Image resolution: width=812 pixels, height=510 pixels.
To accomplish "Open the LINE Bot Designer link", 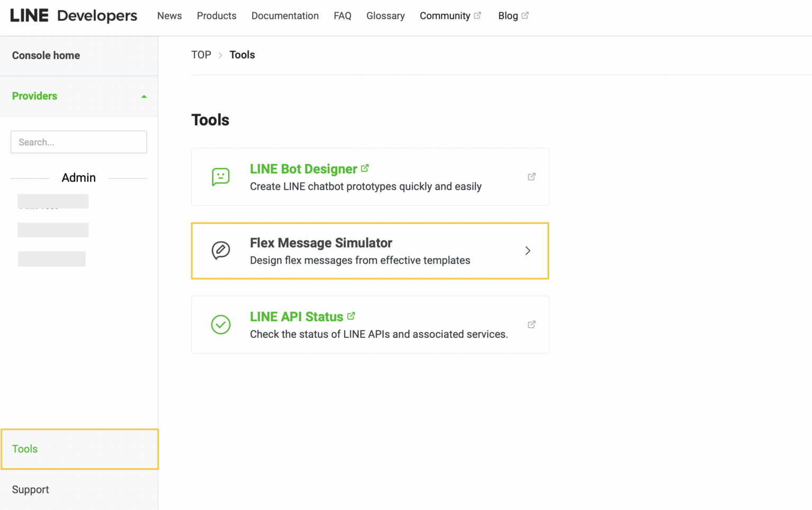I will click(x=303, y=169).
